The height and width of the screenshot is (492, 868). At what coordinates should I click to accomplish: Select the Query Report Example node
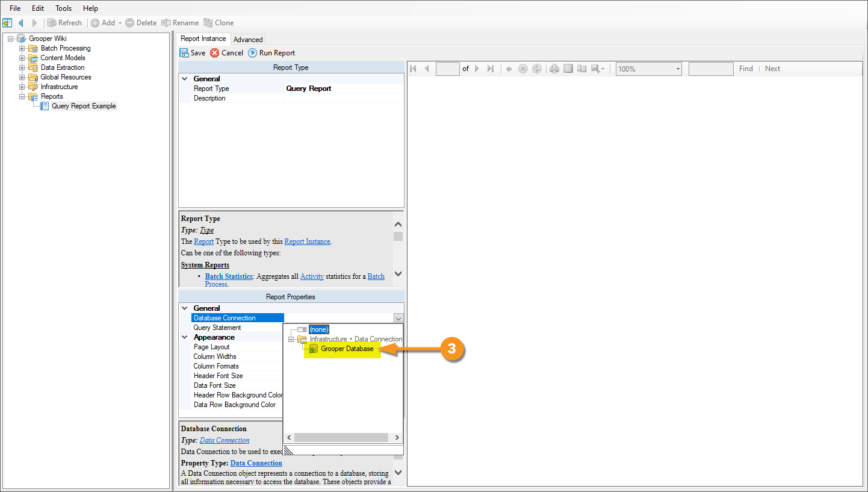(84, 106)
